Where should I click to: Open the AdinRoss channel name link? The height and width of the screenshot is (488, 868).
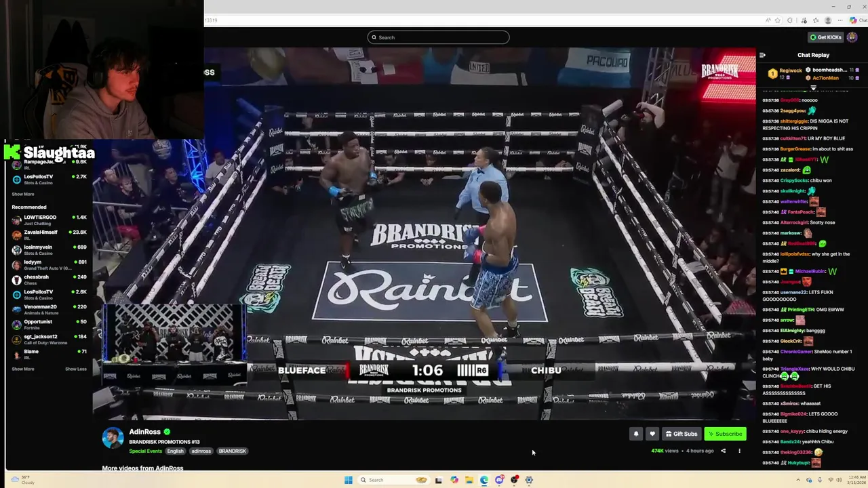(145, 432)
